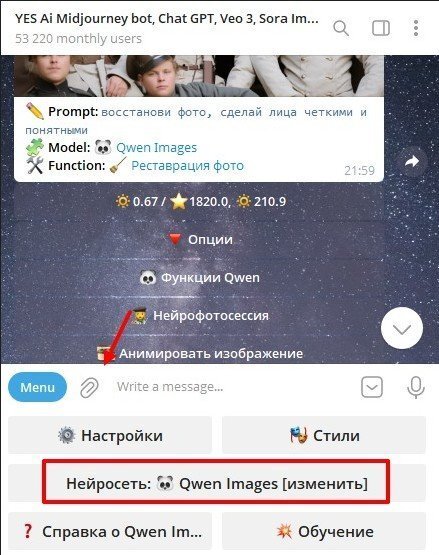The height and width of the screenshot is (555, 439).
Task: Expand the Опции inline button
Action: point(199,240)
